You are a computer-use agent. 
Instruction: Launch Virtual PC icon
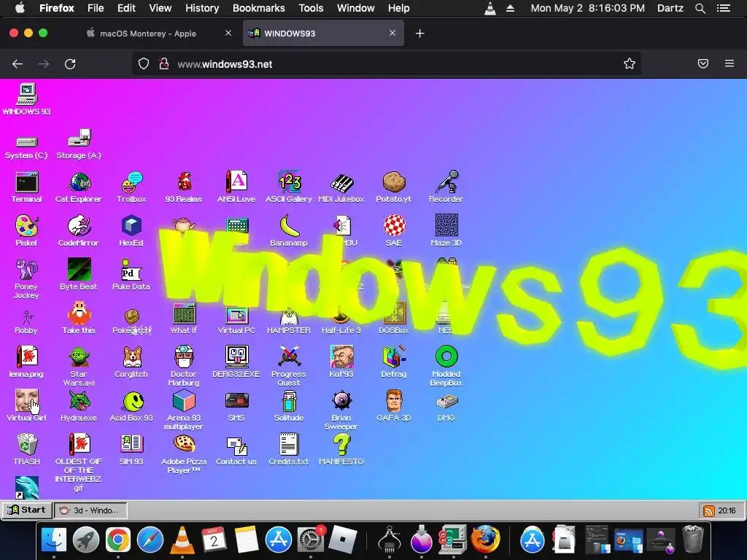click(x=236, y=319)
